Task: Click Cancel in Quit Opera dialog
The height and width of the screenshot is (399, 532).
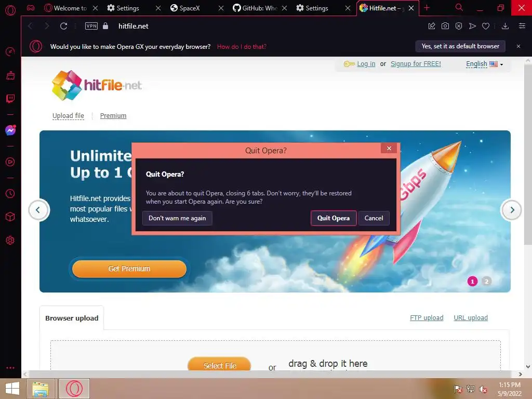Action: click(x=374, y=218)
